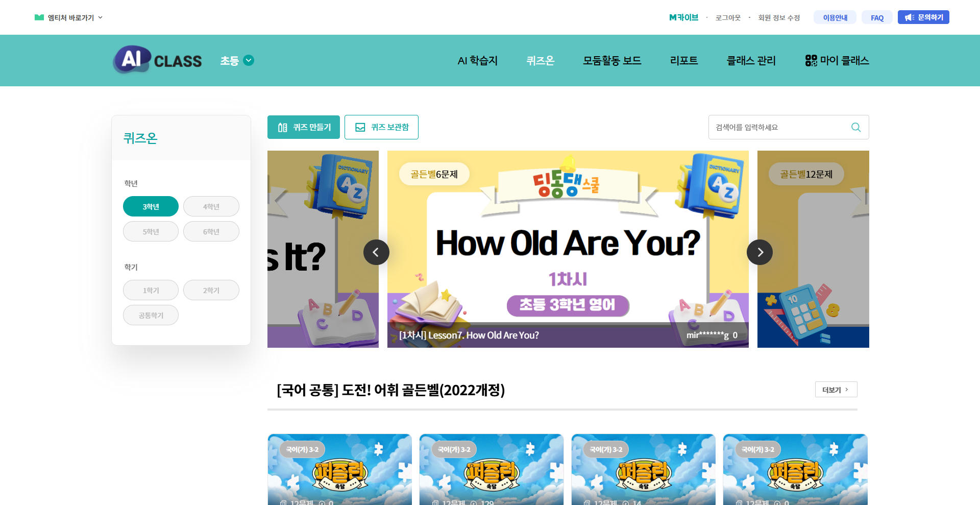Viewport: 980px width, 505px height.
Task: Click the 퀴즈 보관함 inbox icon
Action: pos(360,127)
